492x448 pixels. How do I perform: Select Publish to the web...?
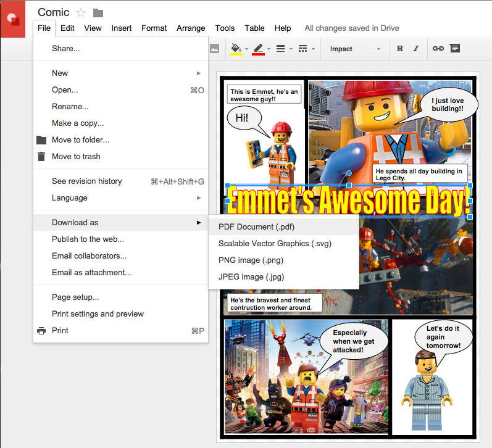coord(120,239)
